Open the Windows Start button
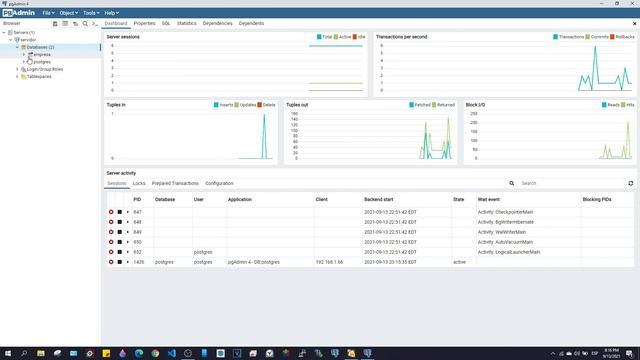640x360 pixels. pyautogui.click(x=8, y=353)
